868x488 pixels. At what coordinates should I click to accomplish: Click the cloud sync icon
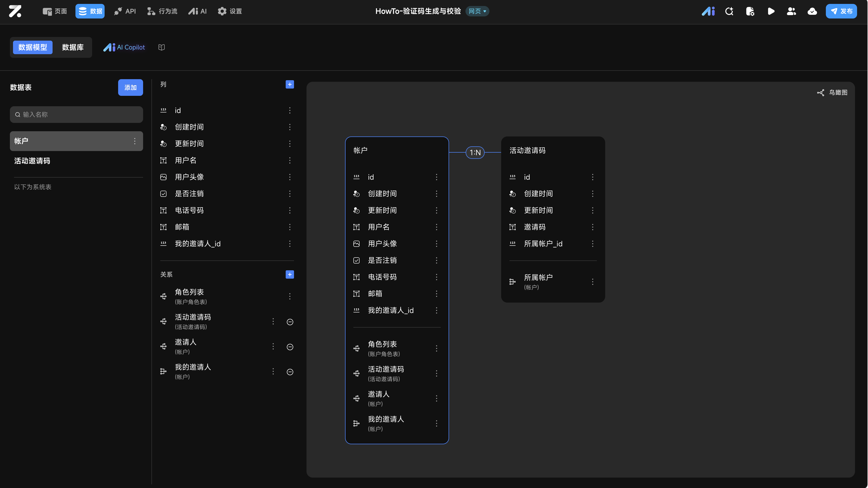812,11
